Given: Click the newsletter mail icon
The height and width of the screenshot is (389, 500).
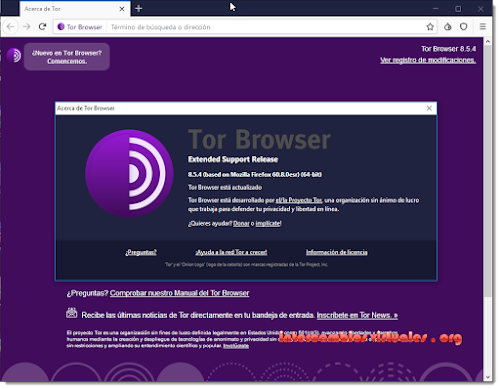Looking at the screenshot, I should tap(72, 313).
